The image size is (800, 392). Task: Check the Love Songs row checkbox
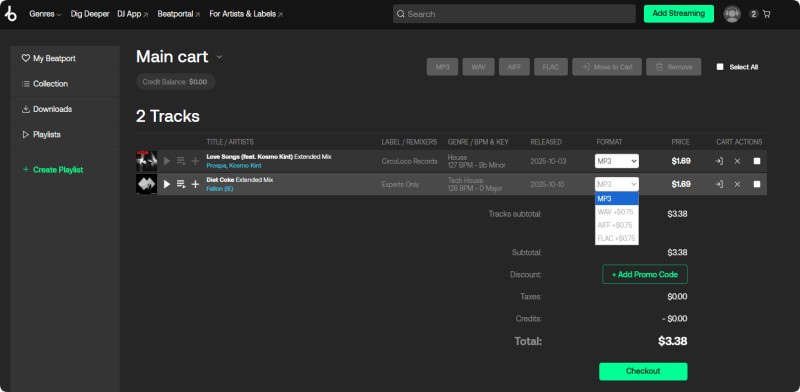click(x=757, y=161)
